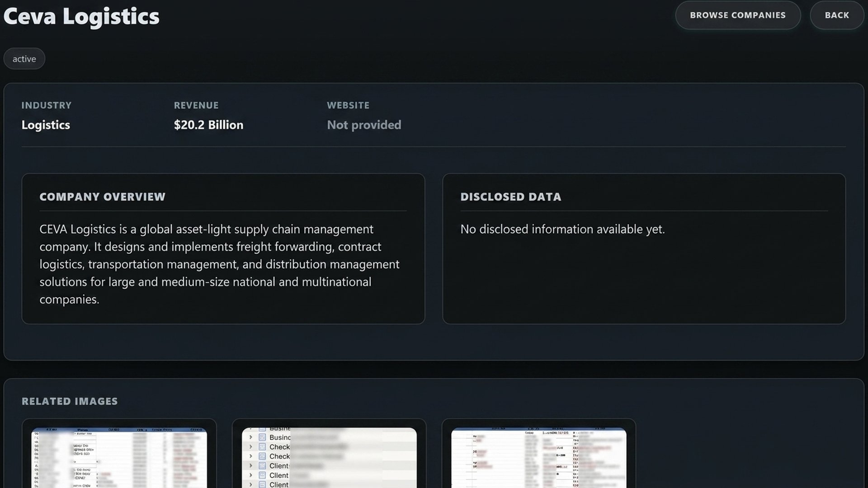The image size is (868, 488).
Task: Click the CEVA Logistics overview paragraph
Action: [x=220, y=264]
